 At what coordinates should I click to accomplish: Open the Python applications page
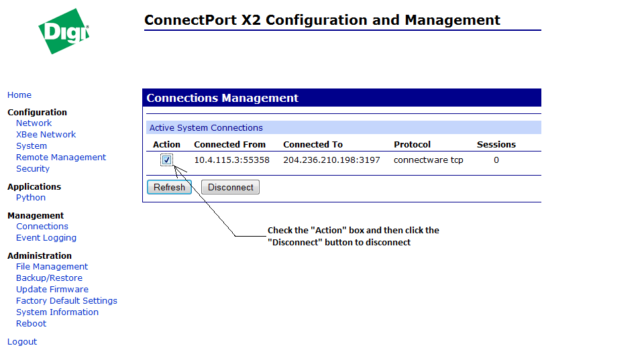point(31,198)
